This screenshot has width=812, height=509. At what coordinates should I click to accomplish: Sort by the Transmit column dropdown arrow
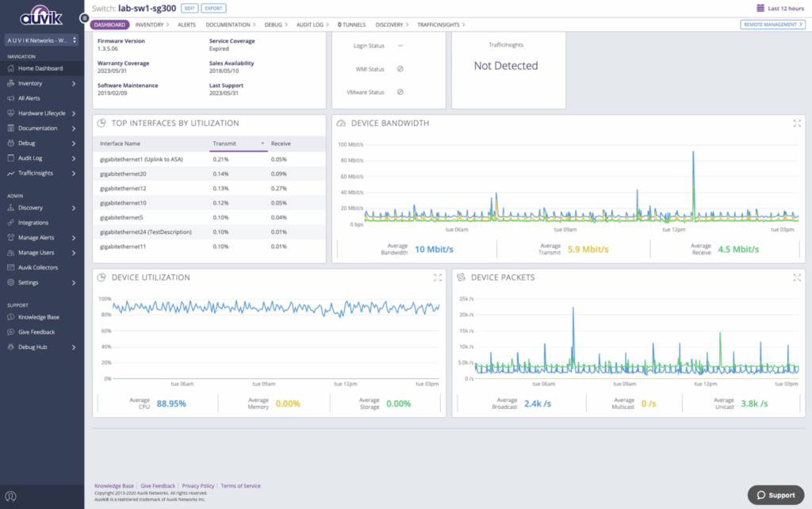coord(262,144)
